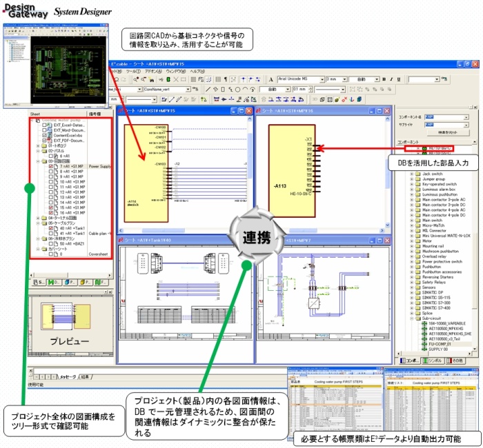Image resolution: width=483 pixels, height=448 pixels.
Task: Click the paragraph mark icon
Action: (x=226, y=79)
